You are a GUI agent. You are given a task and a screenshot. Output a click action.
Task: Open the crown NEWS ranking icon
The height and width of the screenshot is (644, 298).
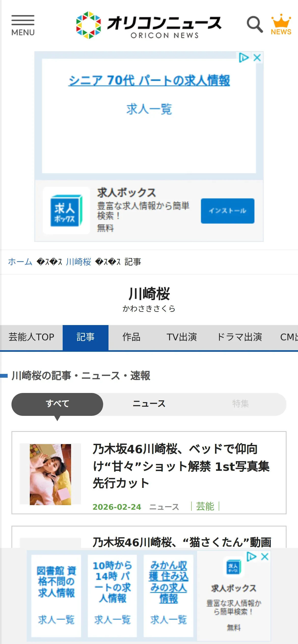pos(281,24)
